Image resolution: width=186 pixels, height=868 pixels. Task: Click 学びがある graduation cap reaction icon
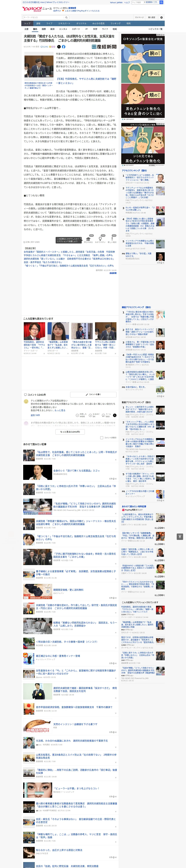(x=89, y=239)
